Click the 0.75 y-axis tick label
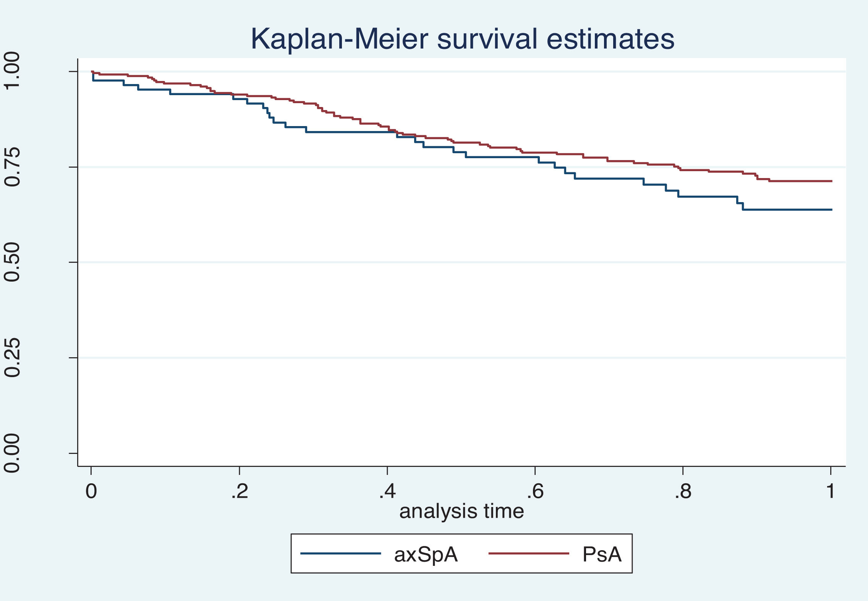Viewport: 868px width, 601px height. coord(12,167)
